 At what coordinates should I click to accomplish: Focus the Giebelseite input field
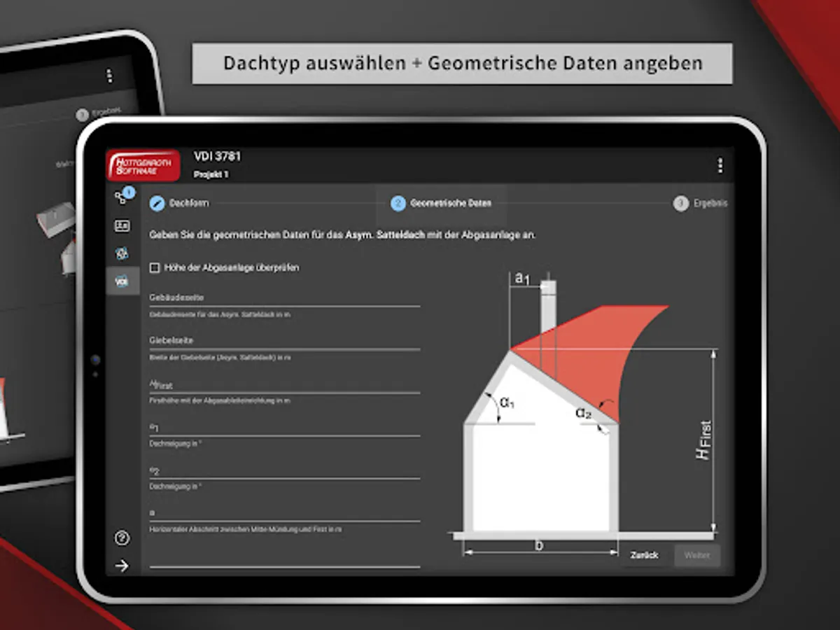[285, 341]
